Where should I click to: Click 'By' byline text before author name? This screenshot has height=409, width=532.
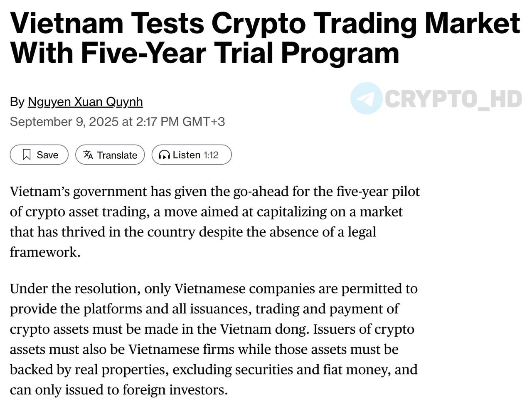(17, 102)
